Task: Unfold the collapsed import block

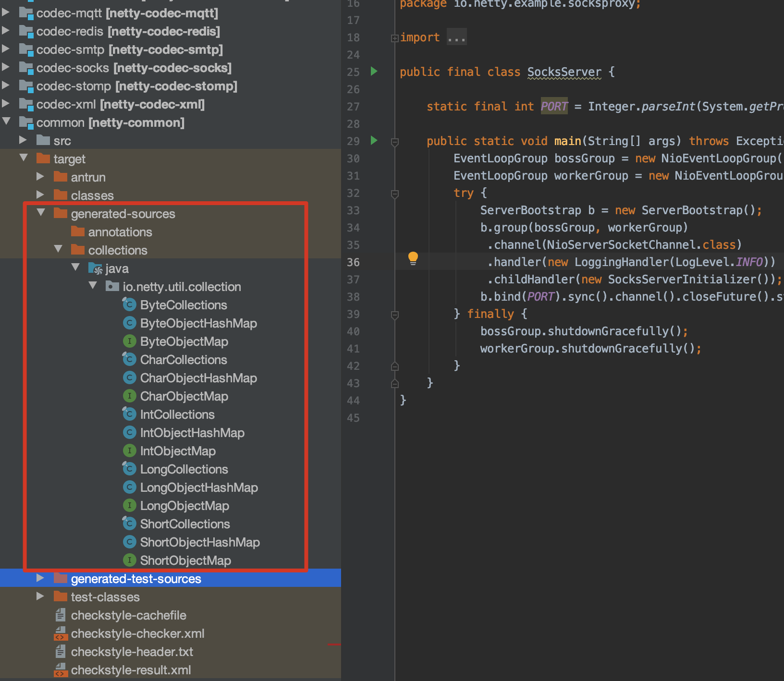Action: pyautogui.click(x=394, y=38)
